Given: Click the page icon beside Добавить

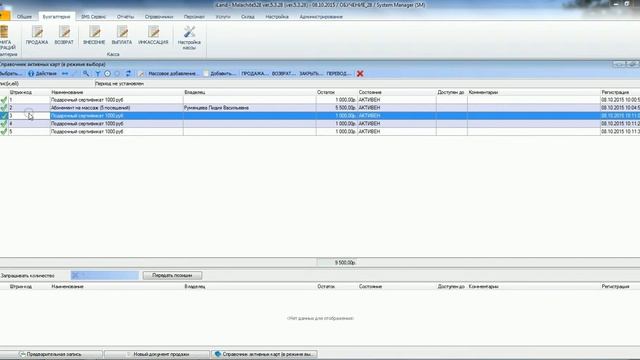Looking at the screenshot, I should [206, 74].
